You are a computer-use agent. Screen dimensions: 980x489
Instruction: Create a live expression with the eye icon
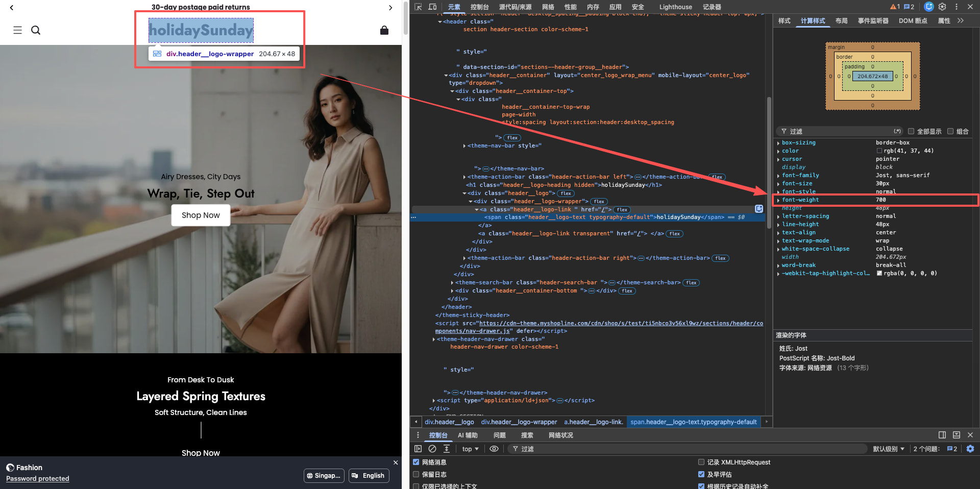click(494, 449)
